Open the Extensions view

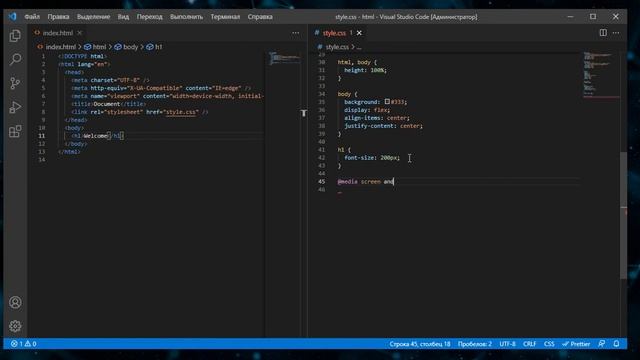tap(15, 131)
